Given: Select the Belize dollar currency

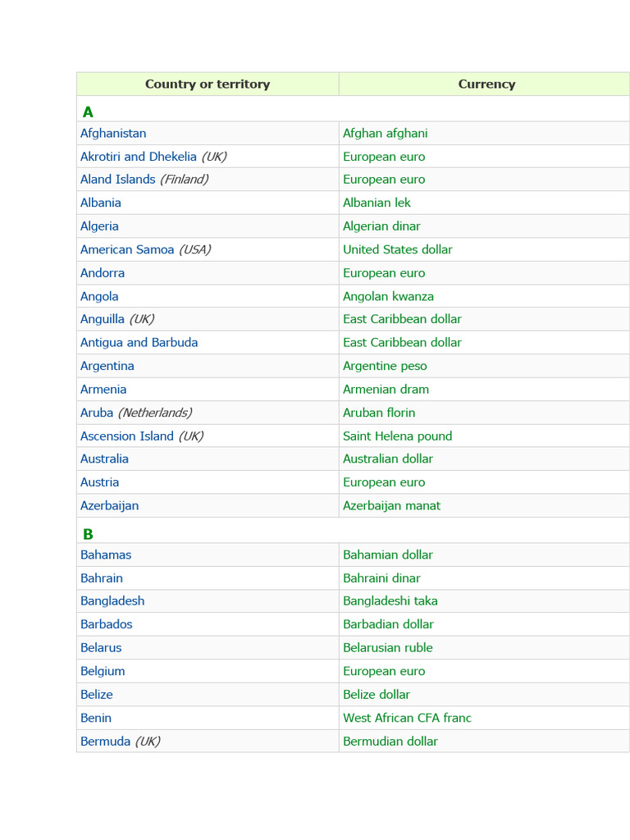Looking at the screenshot, I should (x=376, y=695).
